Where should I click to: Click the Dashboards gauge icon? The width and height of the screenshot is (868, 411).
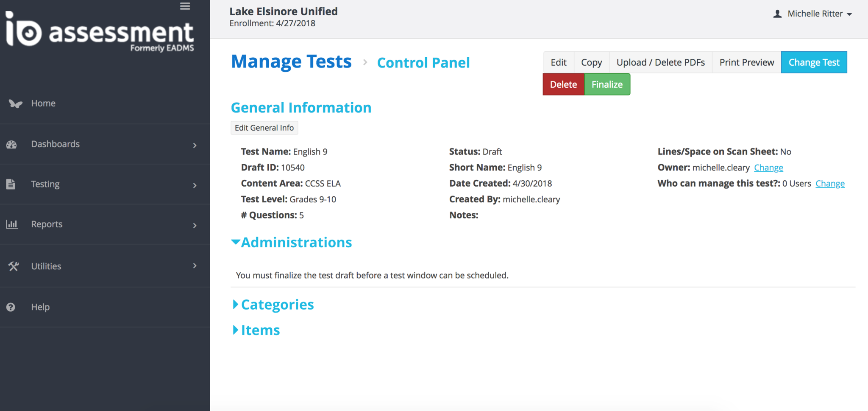click(x=11, y=145)
